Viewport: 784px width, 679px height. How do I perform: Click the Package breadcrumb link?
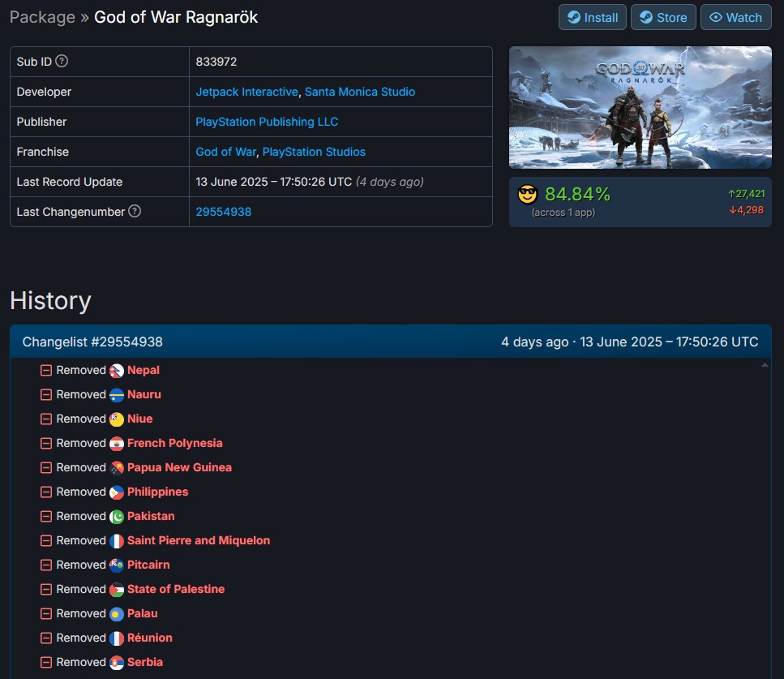coord(42,17)
